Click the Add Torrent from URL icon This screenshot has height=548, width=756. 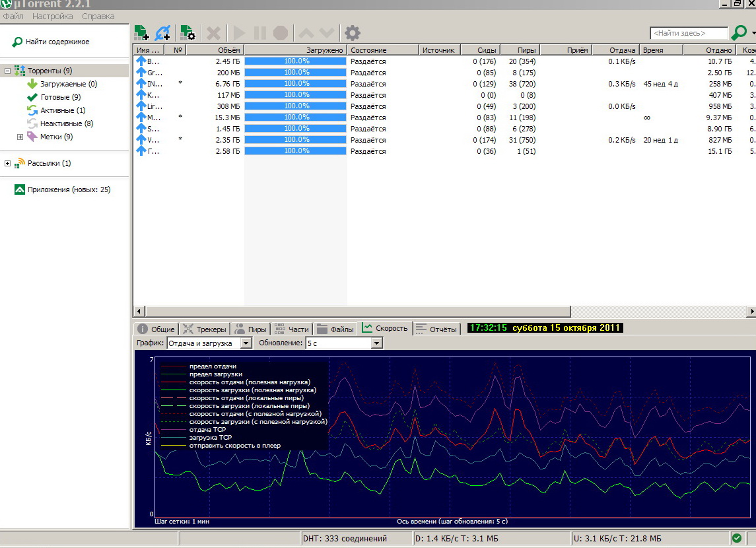pos(162,32)
